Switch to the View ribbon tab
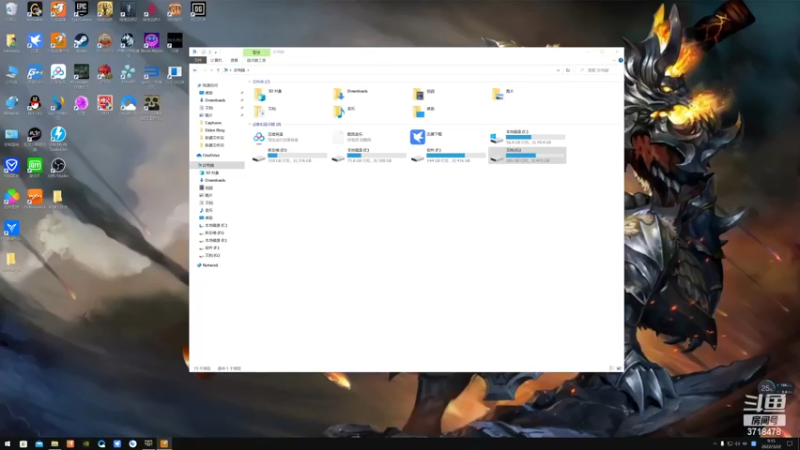Viewport: 800px width, 450px height. (x=234, y=60)
